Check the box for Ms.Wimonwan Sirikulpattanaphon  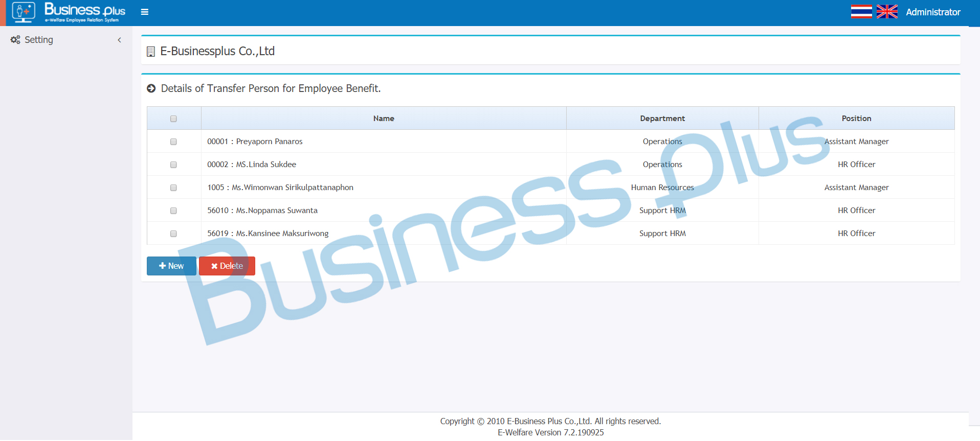[x=173, y=188]
